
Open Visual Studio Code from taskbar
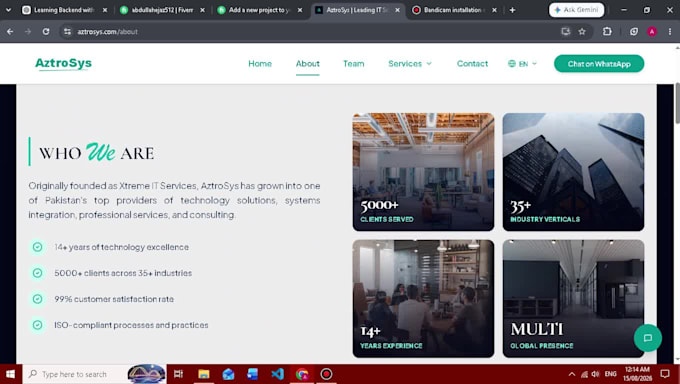coord(278,374)
